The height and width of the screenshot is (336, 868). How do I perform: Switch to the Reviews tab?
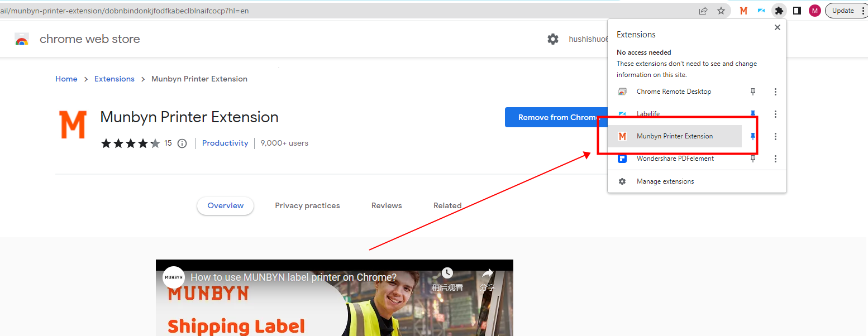[387, 205]
